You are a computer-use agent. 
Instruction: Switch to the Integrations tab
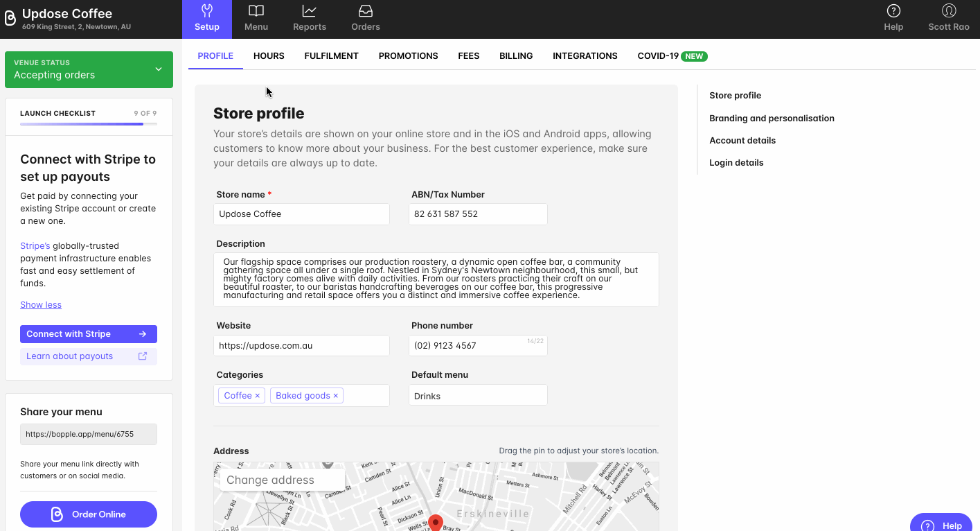585,56
